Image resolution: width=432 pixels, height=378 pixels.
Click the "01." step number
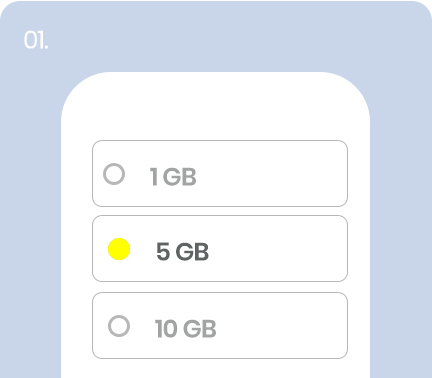tap(36, 40)
